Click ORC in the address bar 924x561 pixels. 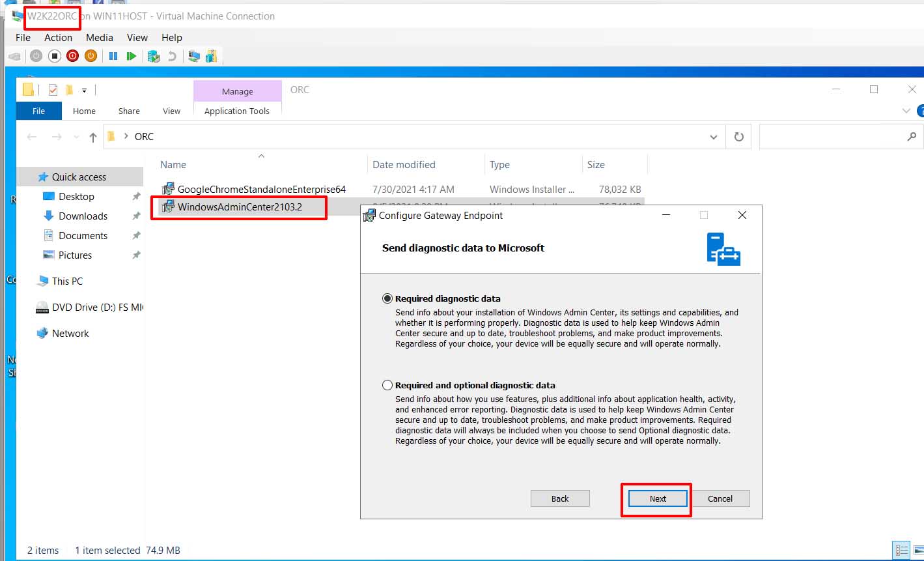(144, 137)
